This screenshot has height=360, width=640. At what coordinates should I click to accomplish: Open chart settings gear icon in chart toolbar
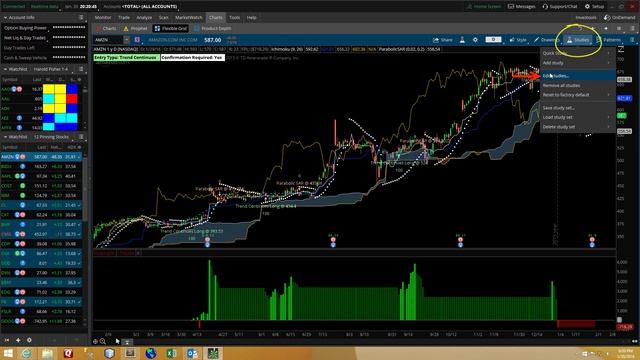tap(475, 40)
